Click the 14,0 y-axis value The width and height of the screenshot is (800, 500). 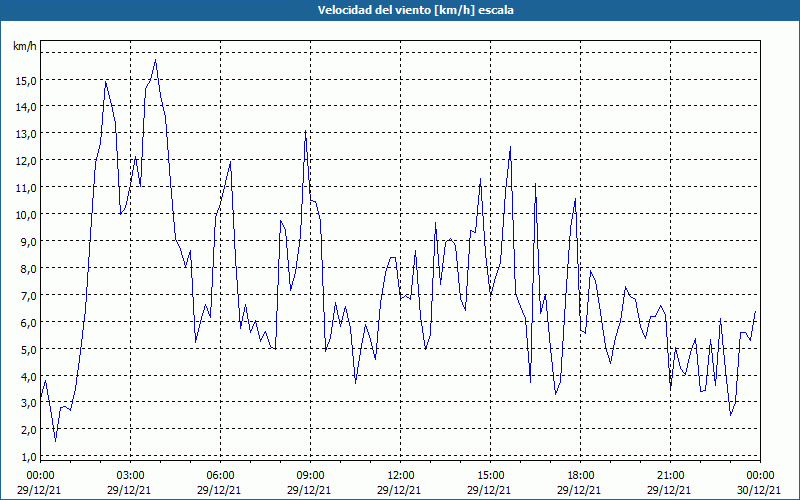point(26,107)
